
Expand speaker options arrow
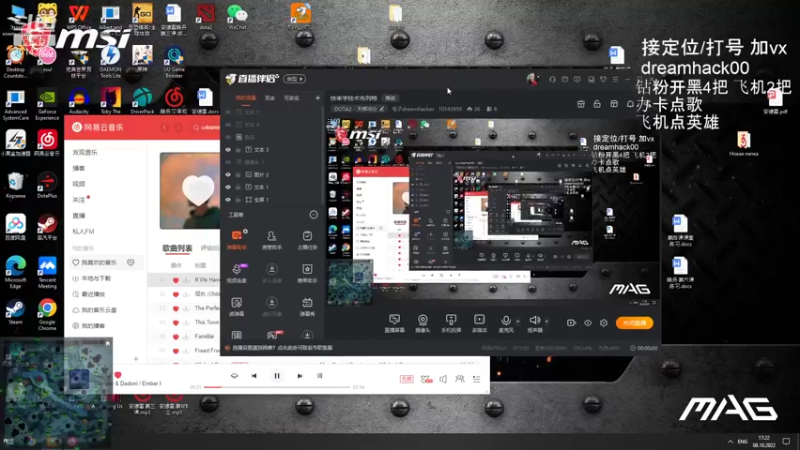(x=547, y=321)
